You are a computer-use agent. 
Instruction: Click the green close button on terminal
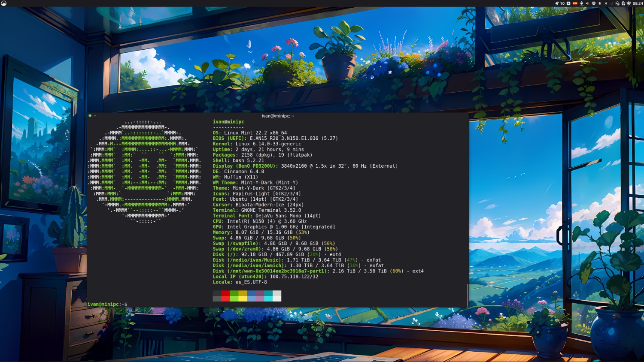(90, 116)
